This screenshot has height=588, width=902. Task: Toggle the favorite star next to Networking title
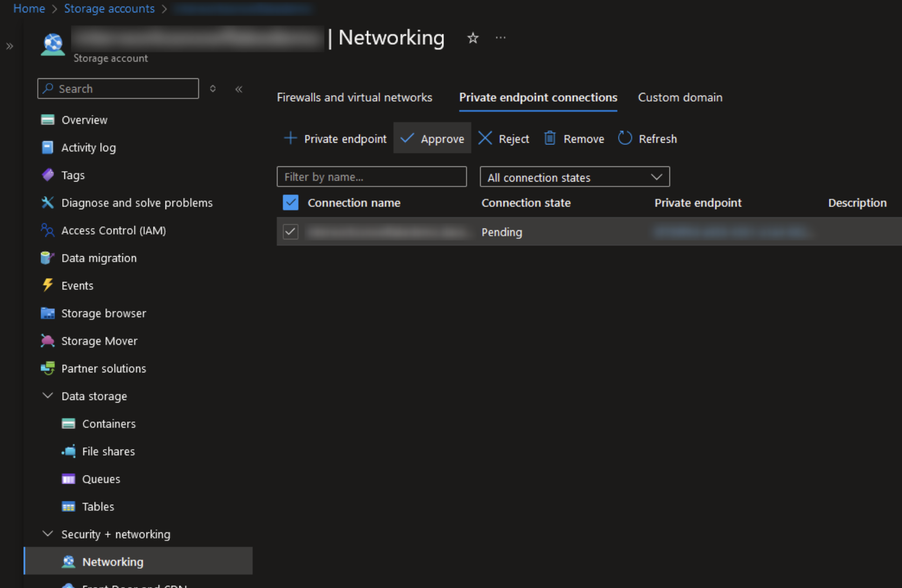point(472,38)
